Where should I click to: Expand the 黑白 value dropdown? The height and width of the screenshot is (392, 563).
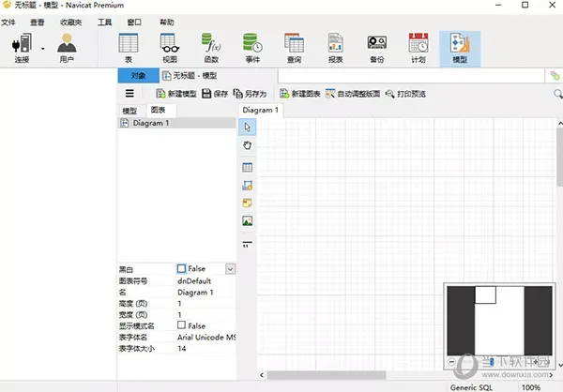pos(230,269)
